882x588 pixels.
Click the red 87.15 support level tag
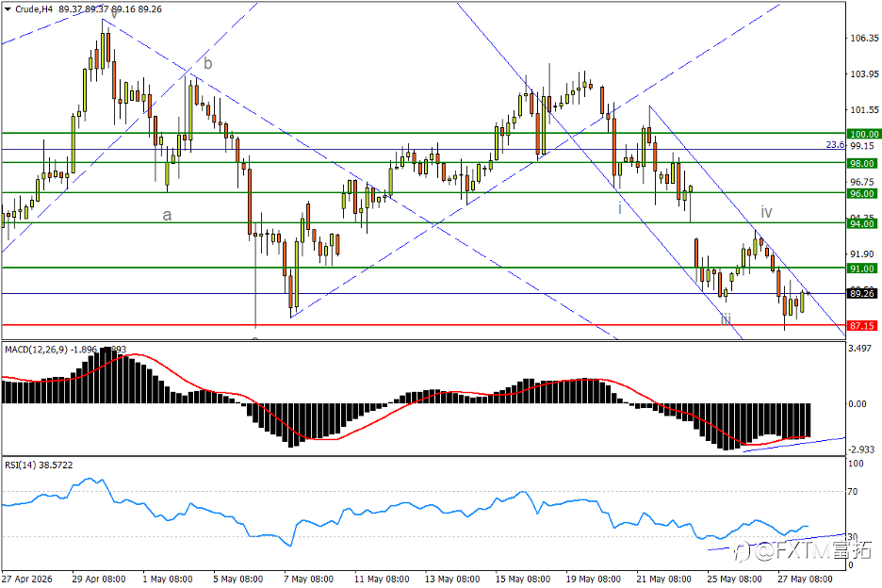[x=863, y=326]
